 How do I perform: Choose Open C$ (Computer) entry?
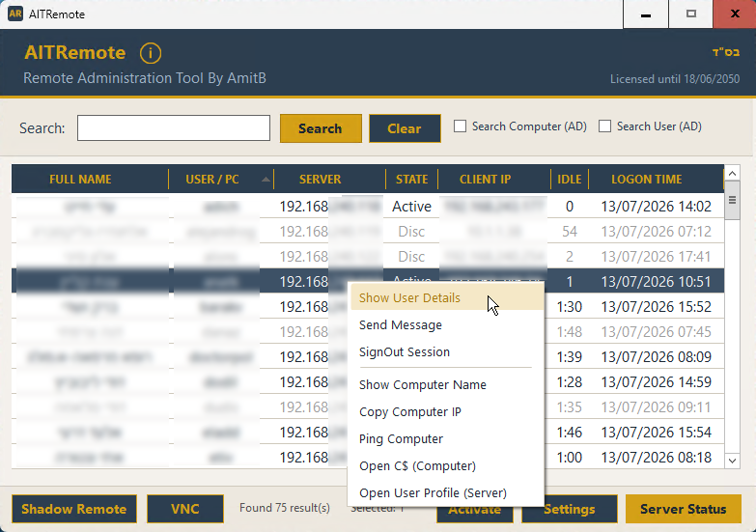point(446,465)
